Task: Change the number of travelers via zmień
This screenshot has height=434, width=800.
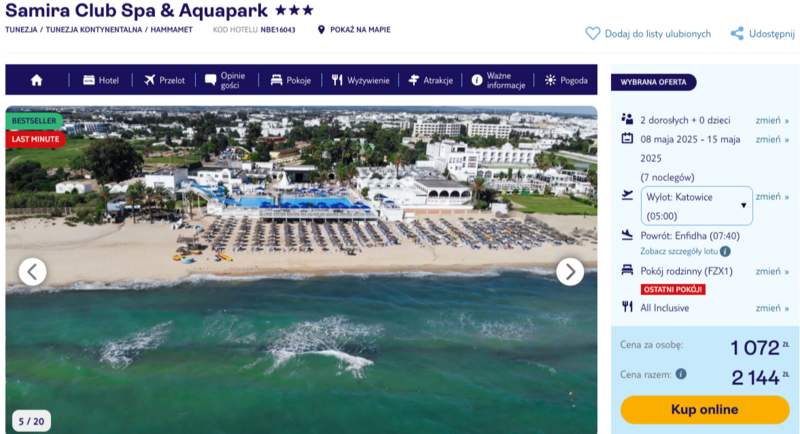Action: [772, 120]
